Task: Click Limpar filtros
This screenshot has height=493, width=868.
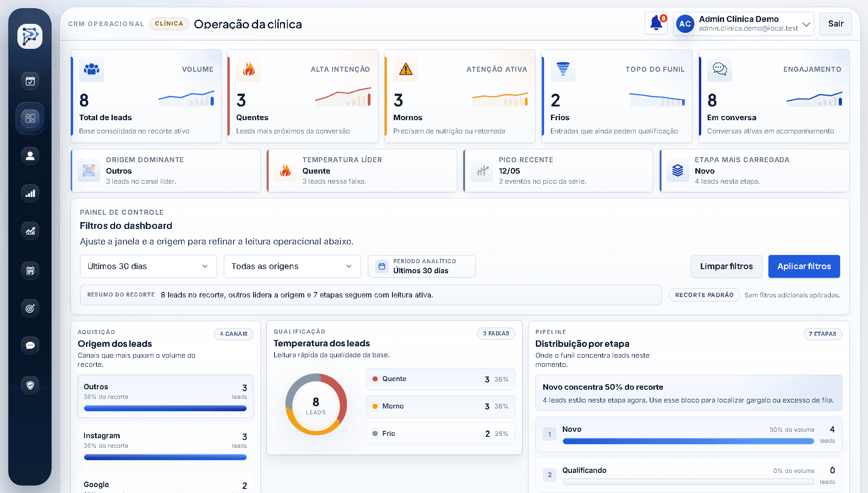Action: point(726,266)
